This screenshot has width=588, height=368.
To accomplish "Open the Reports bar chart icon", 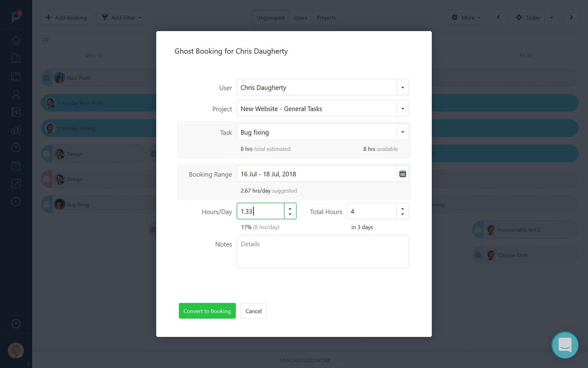I will (x=16, y=130).
